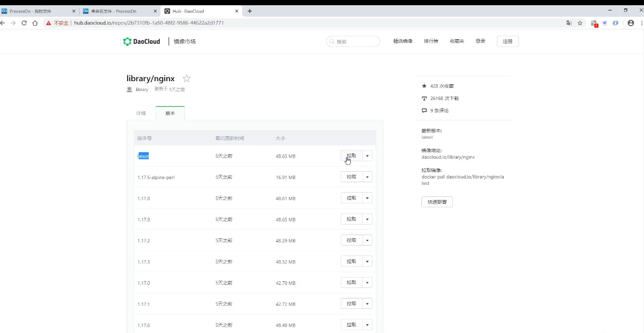644x333 pixels.
Task: Go to browser home page icon
Action: (x=35, y=23)
